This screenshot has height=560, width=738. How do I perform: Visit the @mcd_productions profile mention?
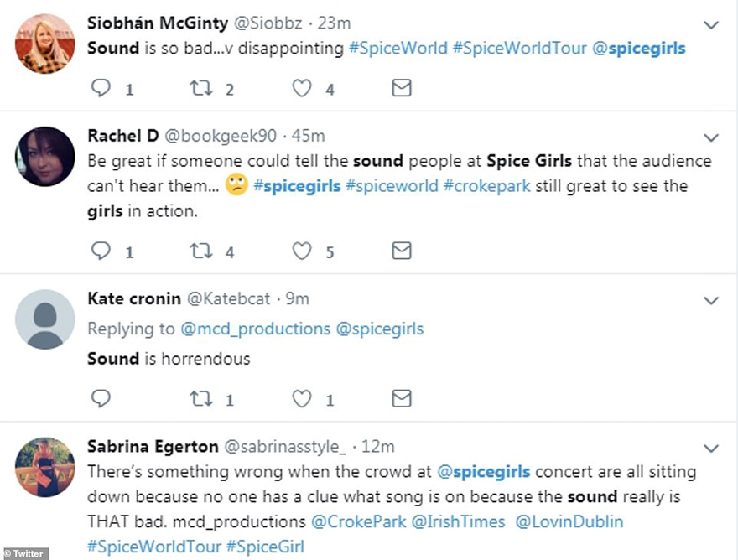pyautogui.click(x=254, y=329)
